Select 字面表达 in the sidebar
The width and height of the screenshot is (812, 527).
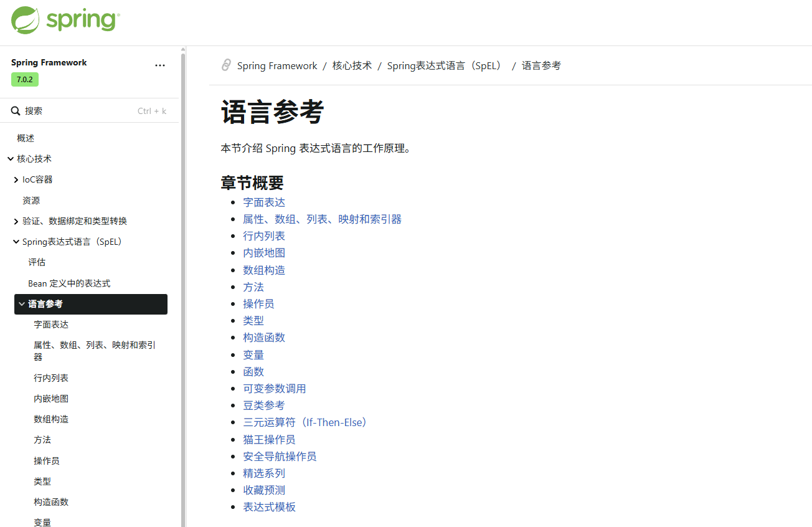tap(51, 325)
